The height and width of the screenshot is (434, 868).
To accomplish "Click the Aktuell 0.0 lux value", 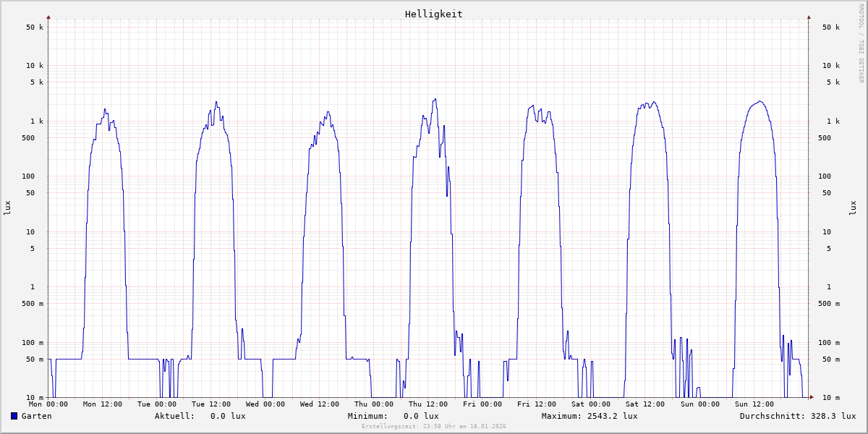I will point(228,416).
